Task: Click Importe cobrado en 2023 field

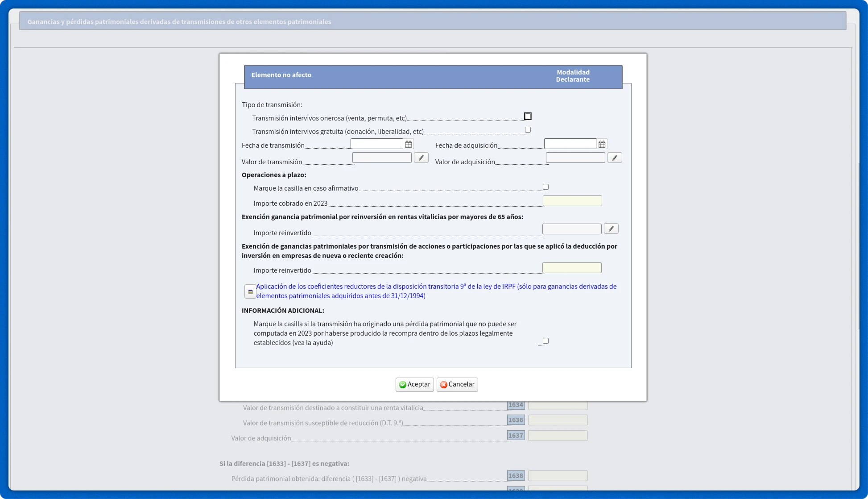Action: click(x=572, y=201)
